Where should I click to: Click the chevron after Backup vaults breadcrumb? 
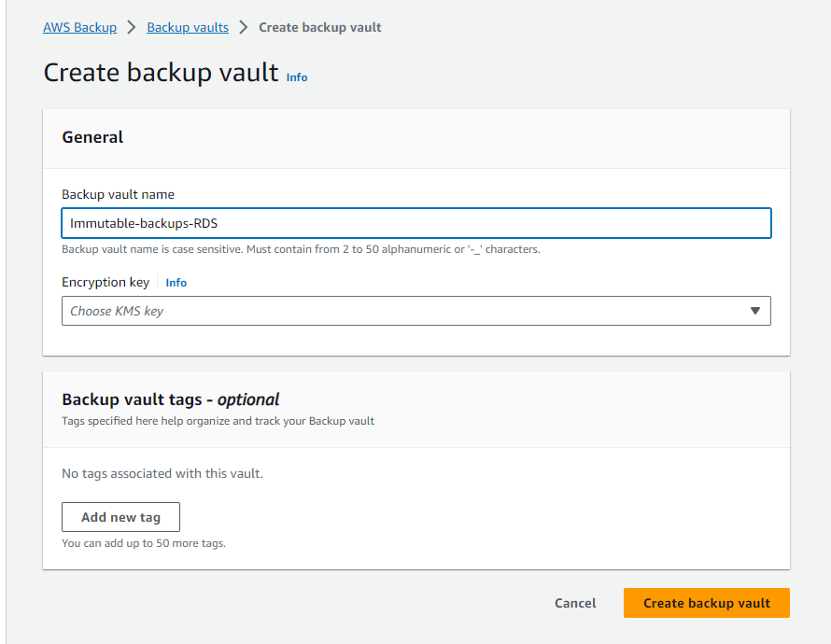point(244,27)
